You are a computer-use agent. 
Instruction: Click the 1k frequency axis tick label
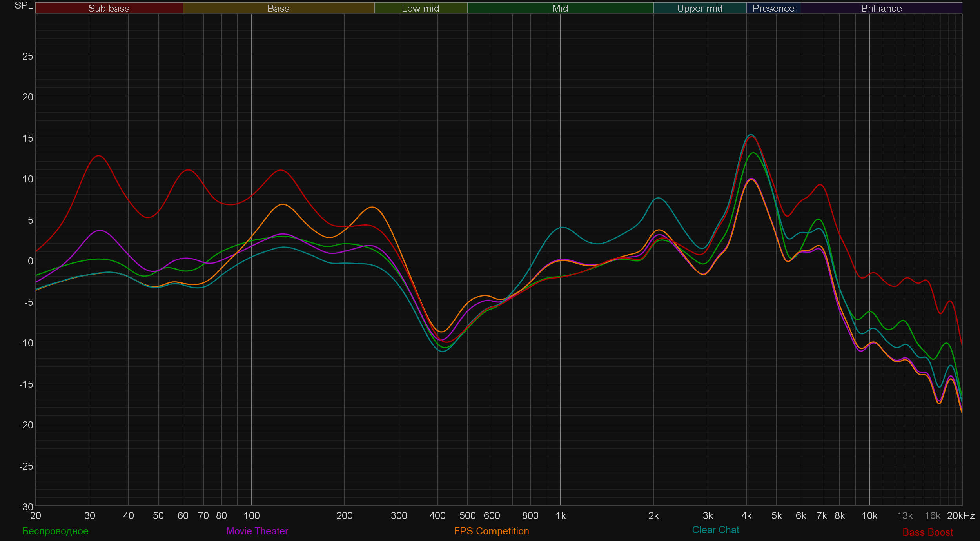click(x=561, y=515)
